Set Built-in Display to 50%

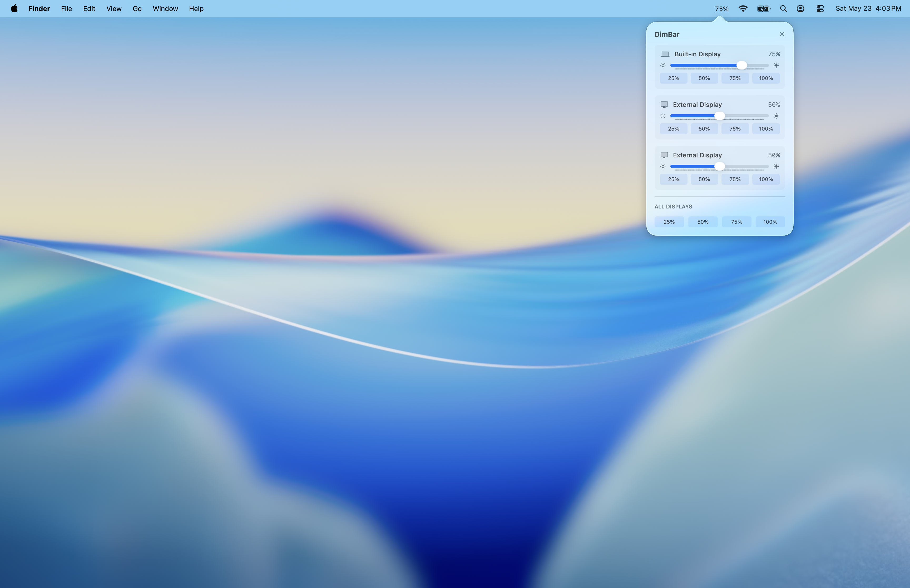click(704, 78)
